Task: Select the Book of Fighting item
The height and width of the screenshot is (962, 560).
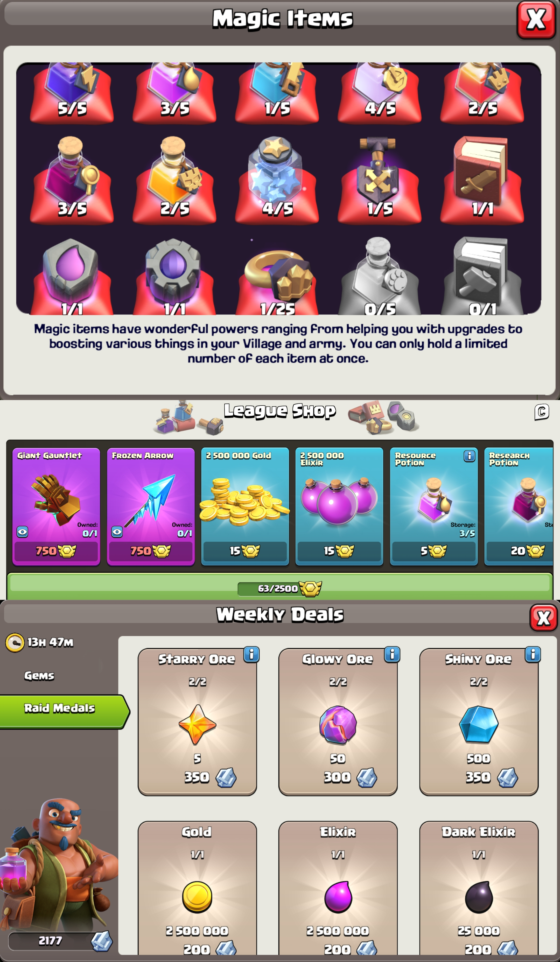Action: (482, 180)
